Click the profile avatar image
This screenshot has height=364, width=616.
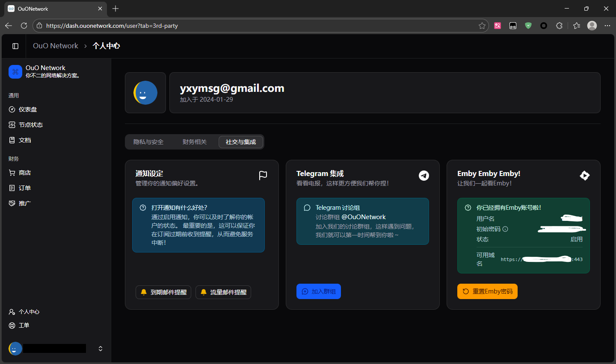click(145, 93)
